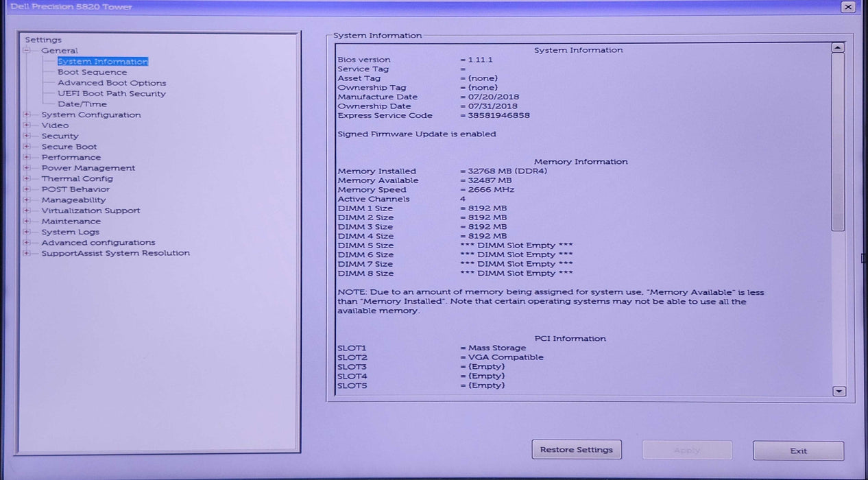Click SLOT1 Mass Storage entry

click(432, 348)
